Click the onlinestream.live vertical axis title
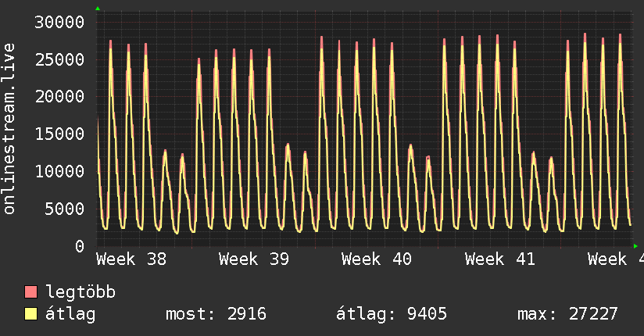This screenshot has height=336, width=644. pyautogui.click(x=9, y=129)
